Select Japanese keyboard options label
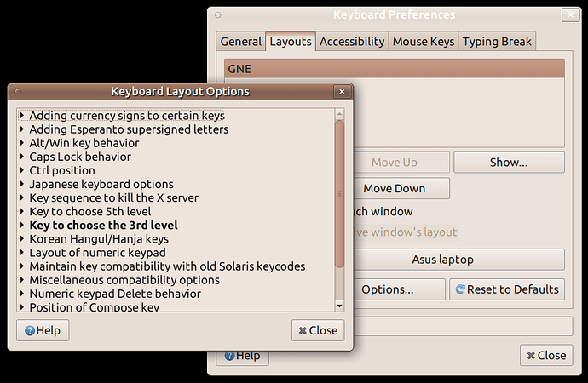Screen dimensions: 588x383 [x=101, y=184]
